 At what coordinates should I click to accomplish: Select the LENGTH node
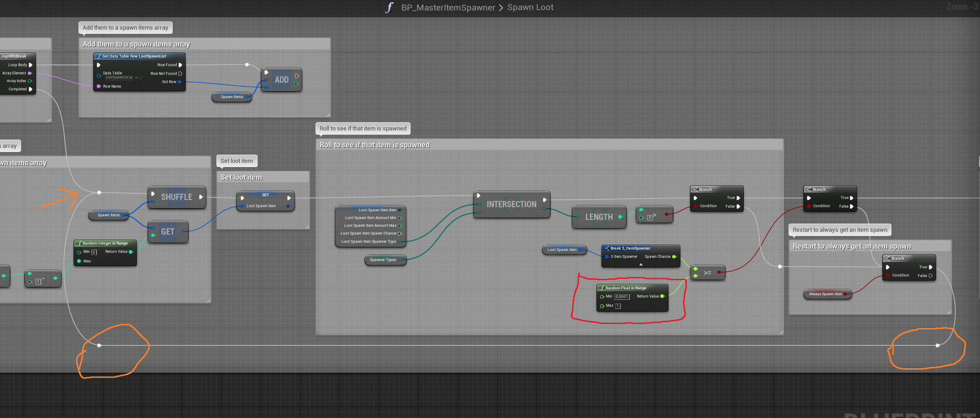(599, 217)
